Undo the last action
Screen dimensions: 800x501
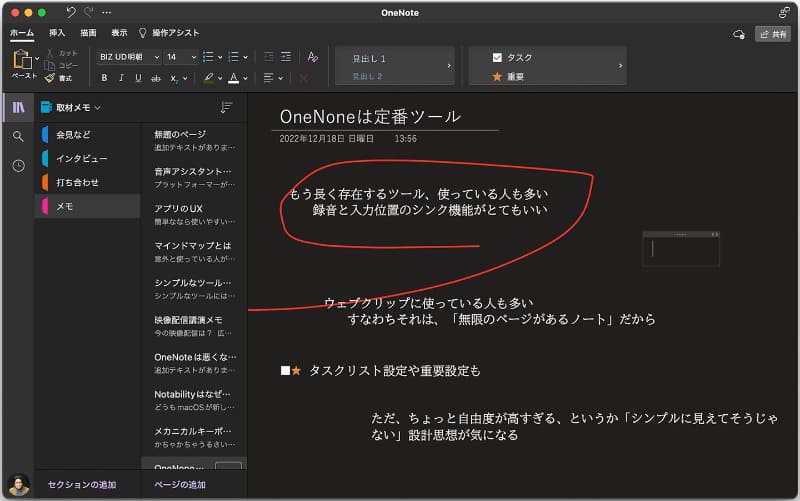click(70, 12)
